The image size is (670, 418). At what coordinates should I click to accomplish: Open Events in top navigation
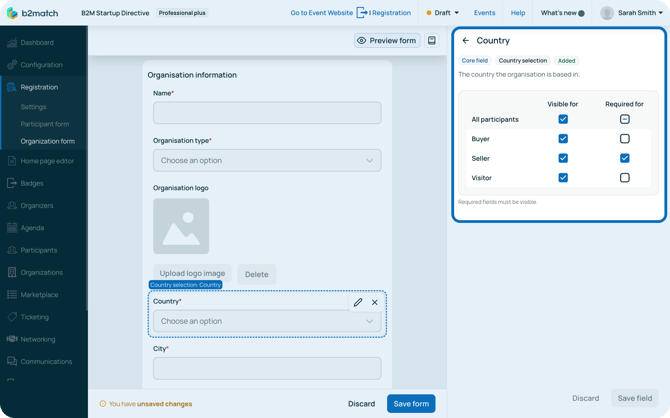(x=485, y=13)
